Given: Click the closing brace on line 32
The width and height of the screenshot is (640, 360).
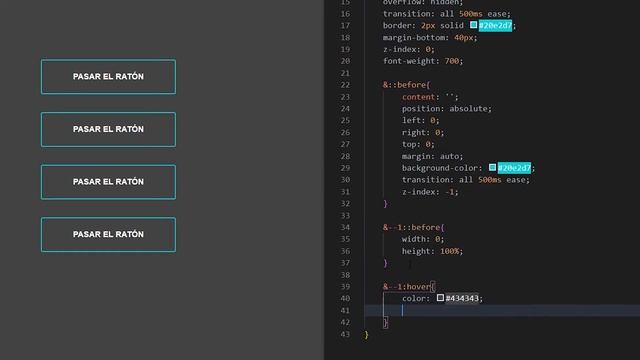Looking at the screenshot, I should [x=385, y=204].
